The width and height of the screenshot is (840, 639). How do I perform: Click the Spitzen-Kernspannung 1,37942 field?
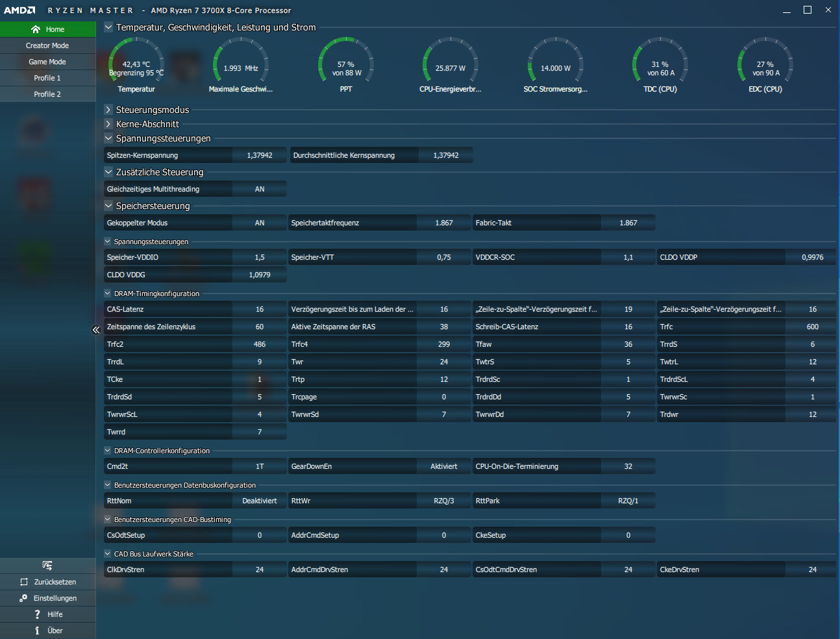click(260, 155)
